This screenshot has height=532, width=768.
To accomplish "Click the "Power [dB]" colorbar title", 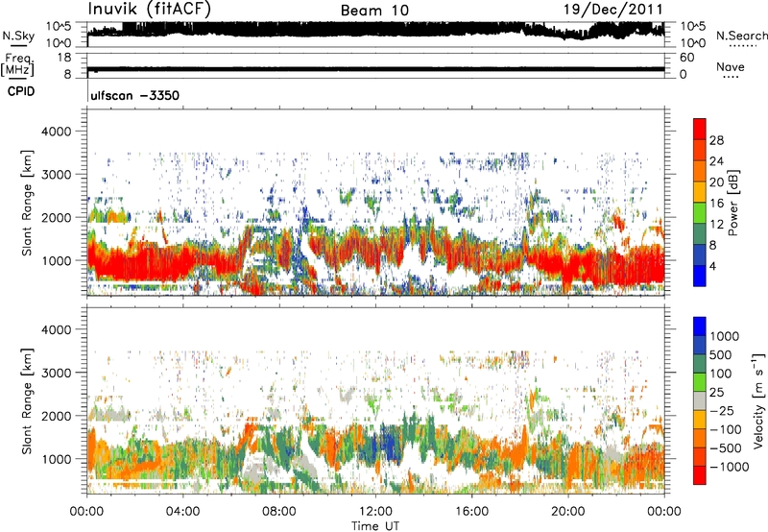I will coord(733,203).
